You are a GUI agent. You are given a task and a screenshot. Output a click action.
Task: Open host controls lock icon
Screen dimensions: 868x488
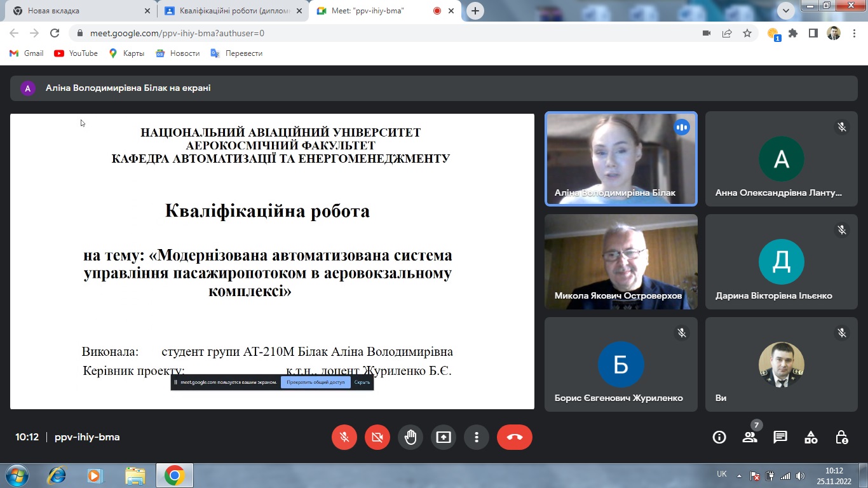(x=841, y=437)
